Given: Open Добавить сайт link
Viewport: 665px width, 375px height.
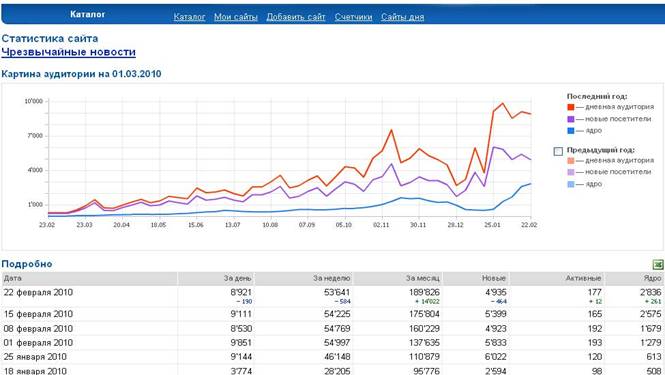Looking at the screenshot, I should [x=296, y=17].
